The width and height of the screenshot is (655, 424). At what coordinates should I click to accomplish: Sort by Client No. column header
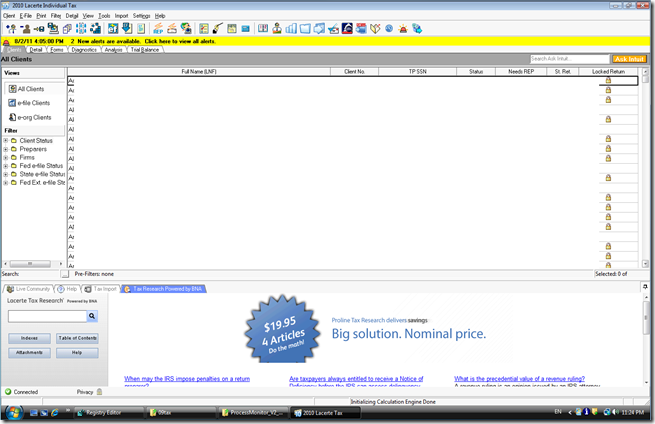354,71
